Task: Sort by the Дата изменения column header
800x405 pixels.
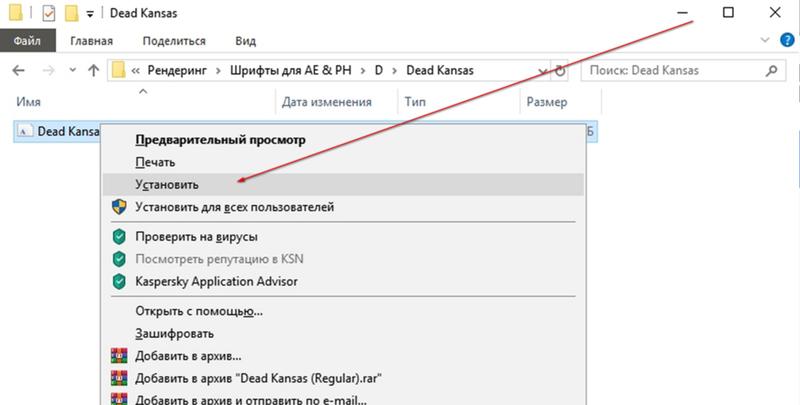Action: click(327, 102)
